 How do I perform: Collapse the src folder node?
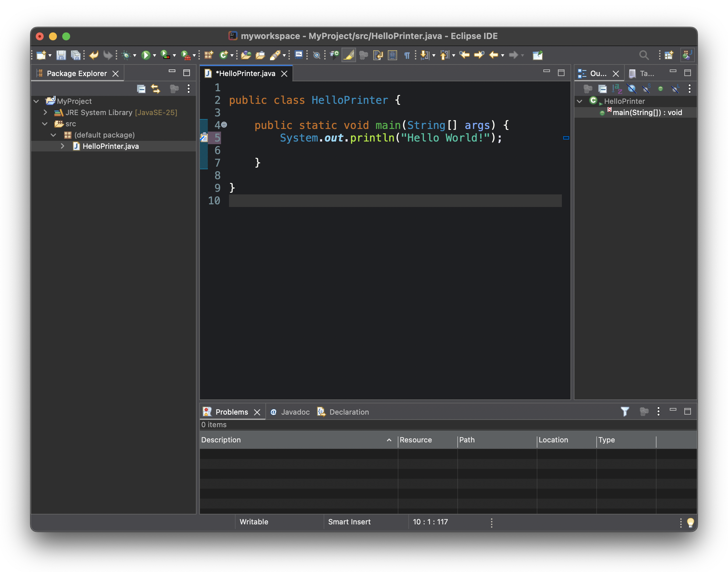(45, 124)
